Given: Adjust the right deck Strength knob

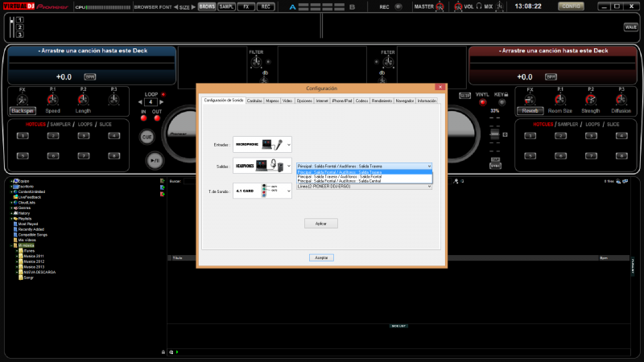Looking at the screenshot, I should (591, 99).
